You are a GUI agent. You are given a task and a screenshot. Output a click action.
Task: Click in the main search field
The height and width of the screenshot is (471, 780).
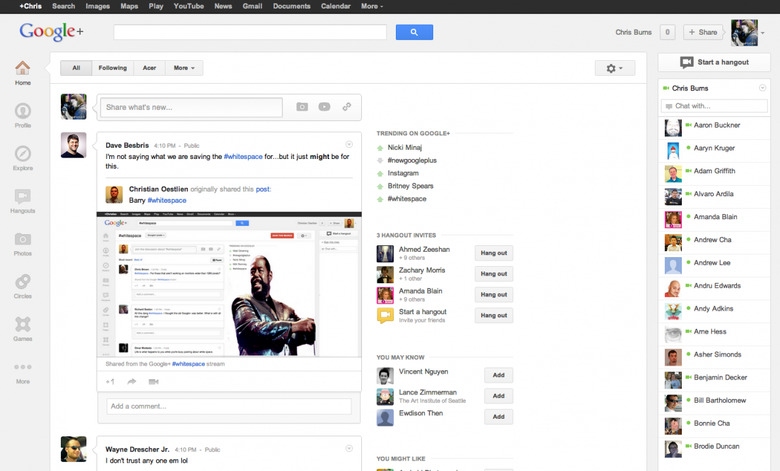250,32
